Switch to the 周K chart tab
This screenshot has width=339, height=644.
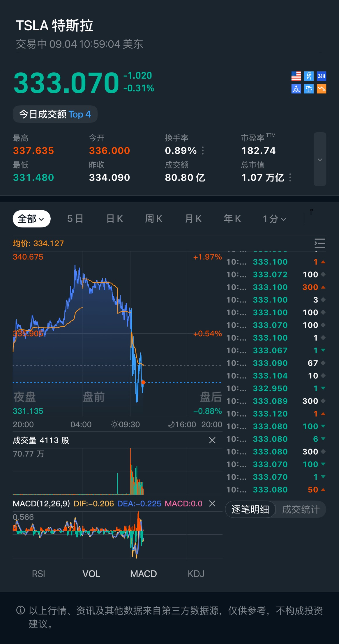point(154,219)
